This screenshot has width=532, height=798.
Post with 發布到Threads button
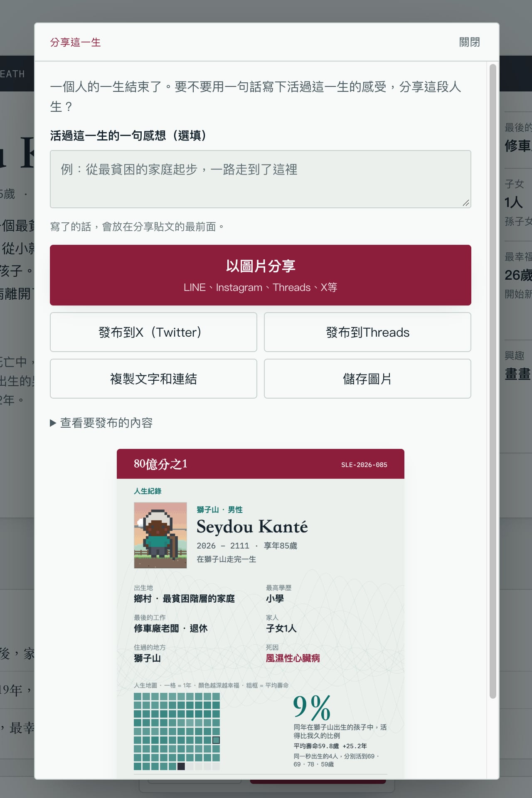[367, 332]
